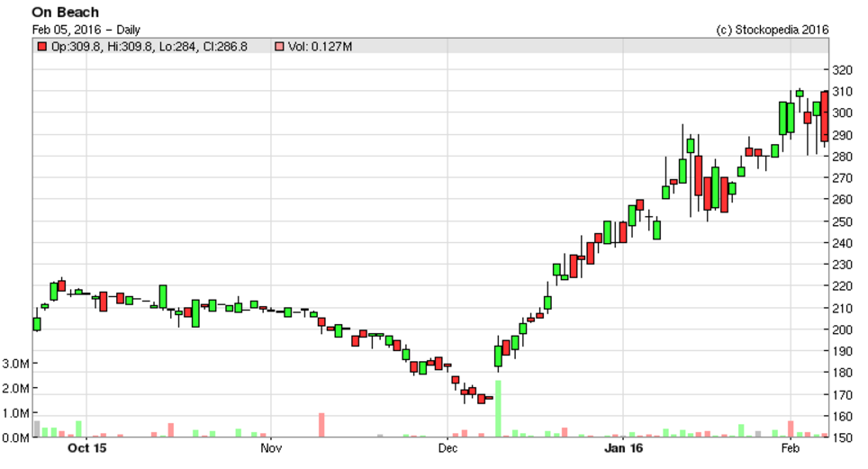
Task: Click the 320 price axis label
Action: tap(842, 70)
